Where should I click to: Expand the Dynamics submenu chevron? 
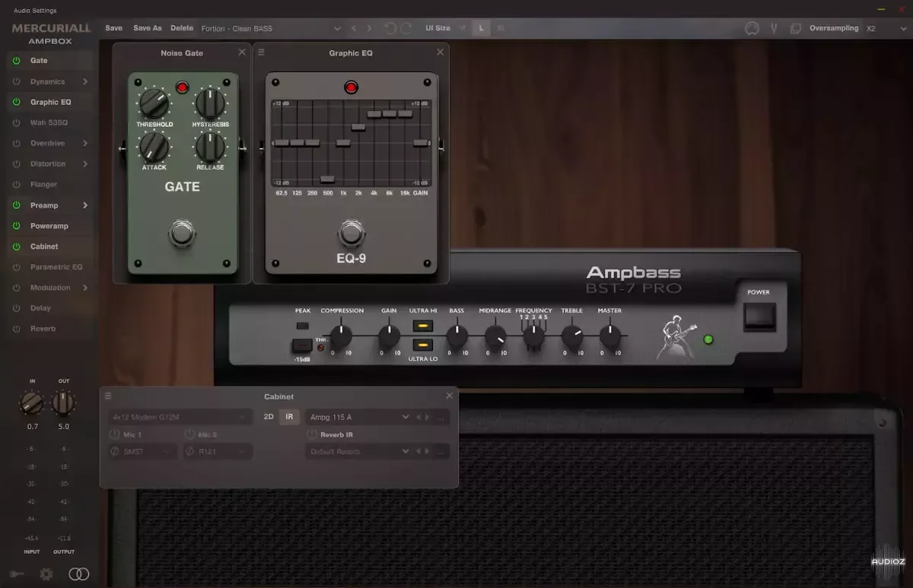85,81
